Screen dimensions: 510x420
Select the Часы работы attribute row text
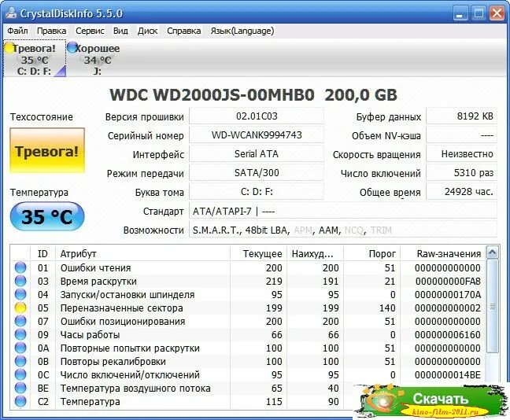click(x=90, y=334)
